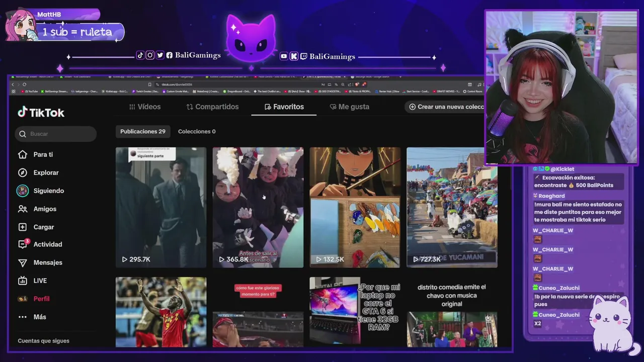The width and height of the screenshot is (644, 362).
Task: Expand the Más options menu
Action: [32, 317]
